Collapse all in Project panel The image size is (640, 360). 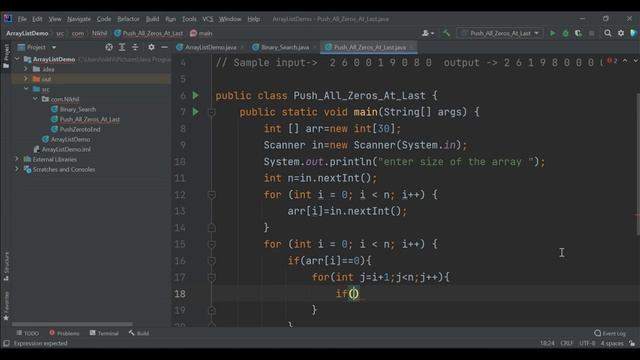click(x=135, y=47)
